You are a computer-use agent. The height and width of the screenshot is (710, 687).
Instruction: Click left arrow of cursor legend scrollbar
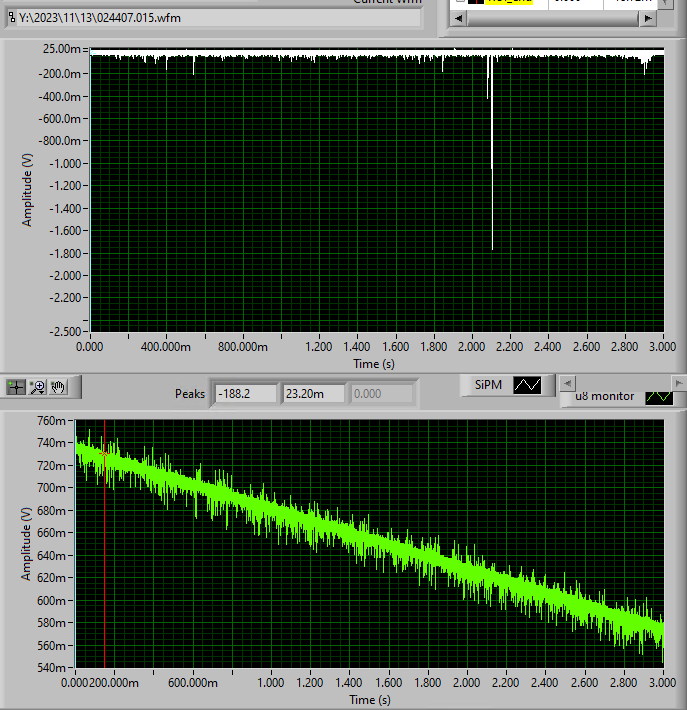point(458,19)
